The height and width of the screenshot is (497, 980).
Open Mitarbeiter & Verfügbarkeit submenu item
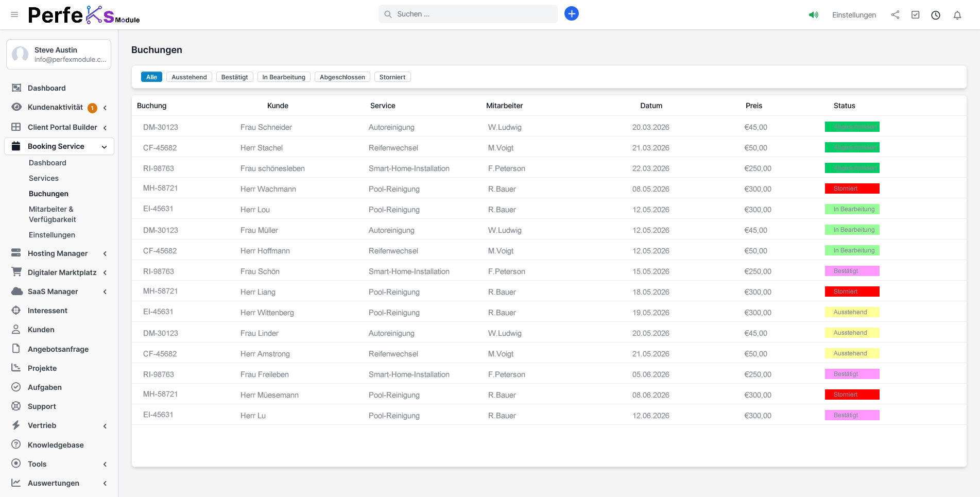[x=52, y=214]
